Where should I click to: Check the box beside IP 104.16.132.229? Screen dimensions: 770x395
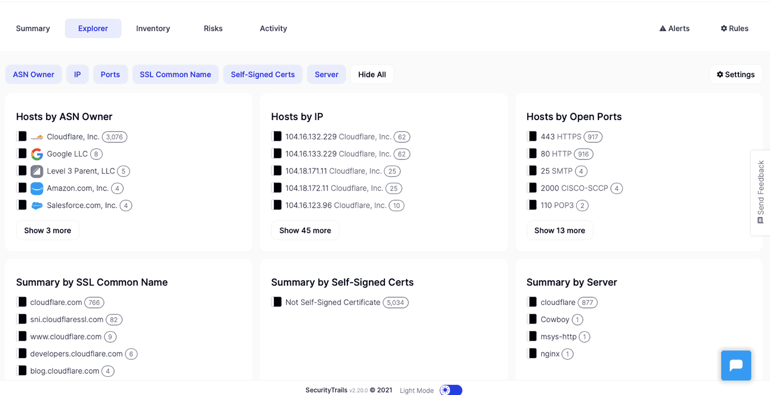(x=277, y=137)
